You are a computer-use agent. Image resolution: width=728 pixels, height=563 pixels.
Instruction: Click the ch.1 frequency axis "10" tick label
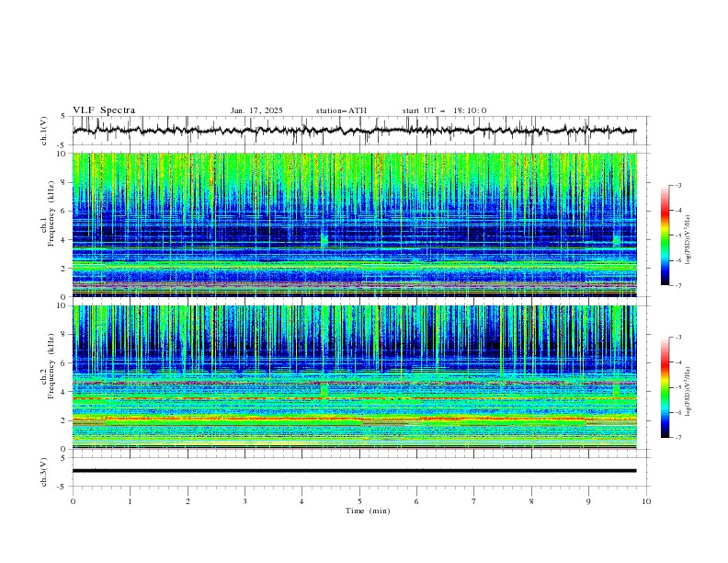click(63, 154)
